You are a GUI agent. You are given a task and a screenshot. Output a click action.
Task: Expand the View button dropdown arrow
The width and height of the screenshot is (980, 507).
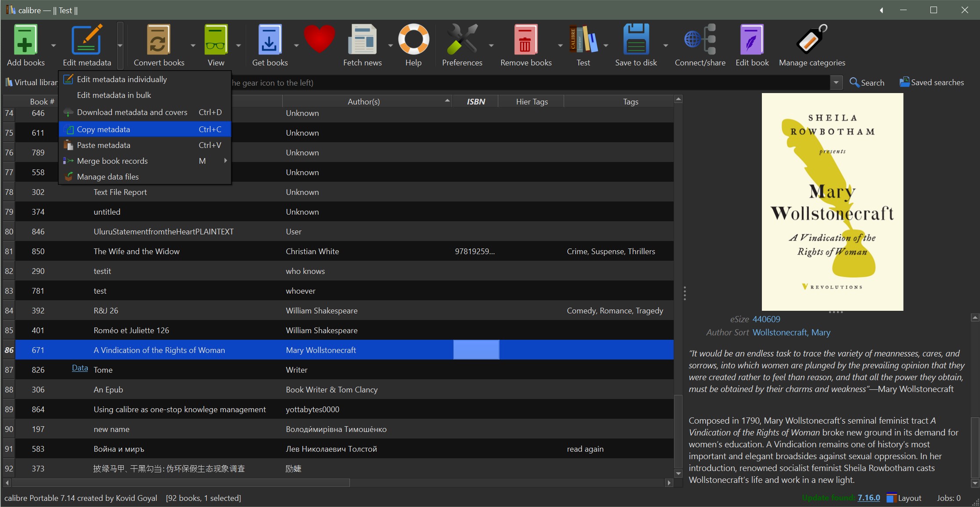(238, 45)
